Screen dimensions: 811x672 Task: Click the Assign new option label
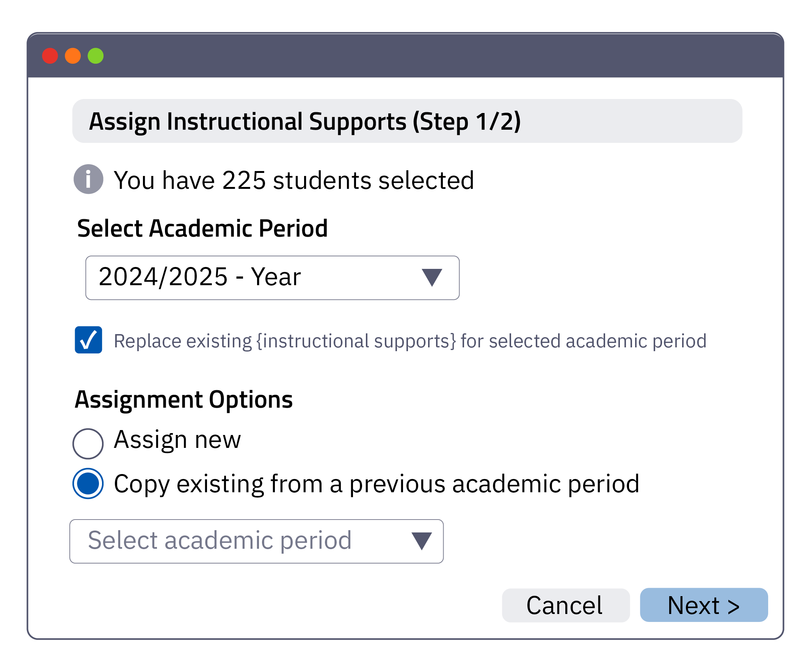pyautogui.click(x=177, y=440)
